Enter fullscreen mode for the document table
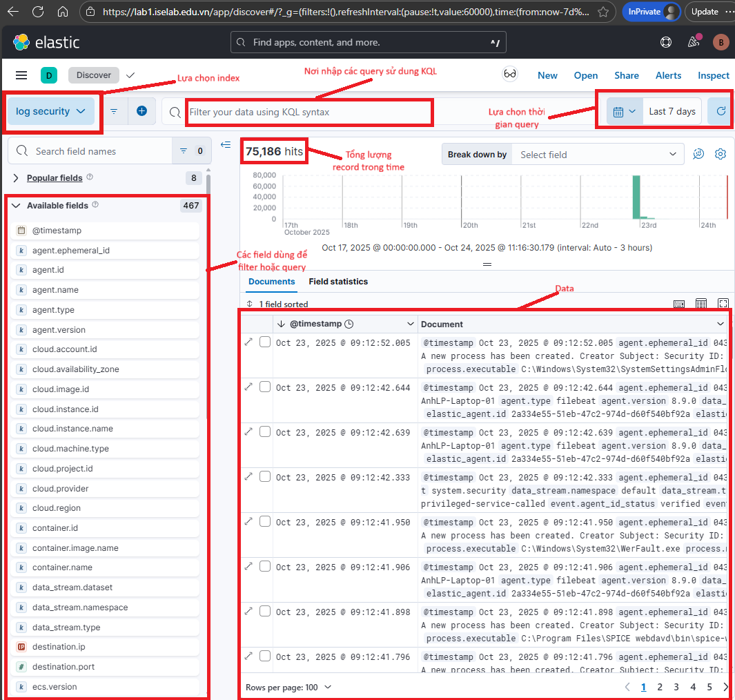Screen dimensions: 735x700 723,303
